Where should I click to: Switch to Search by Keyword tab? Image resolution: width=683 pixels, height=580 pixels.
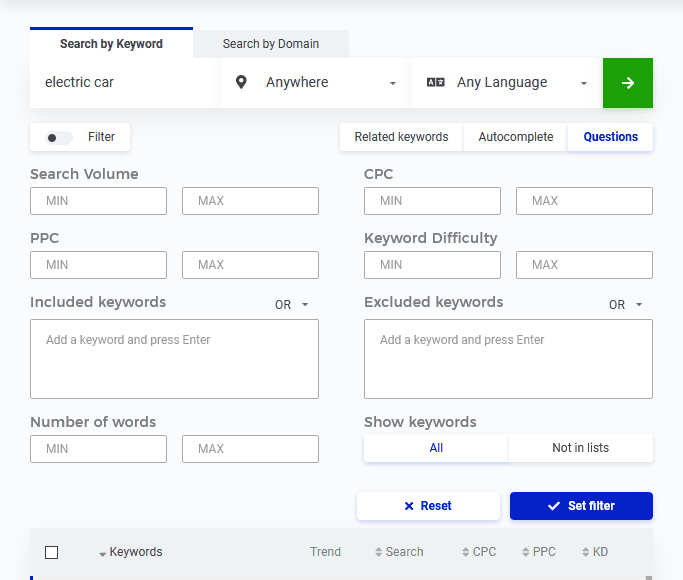point(112,44)
